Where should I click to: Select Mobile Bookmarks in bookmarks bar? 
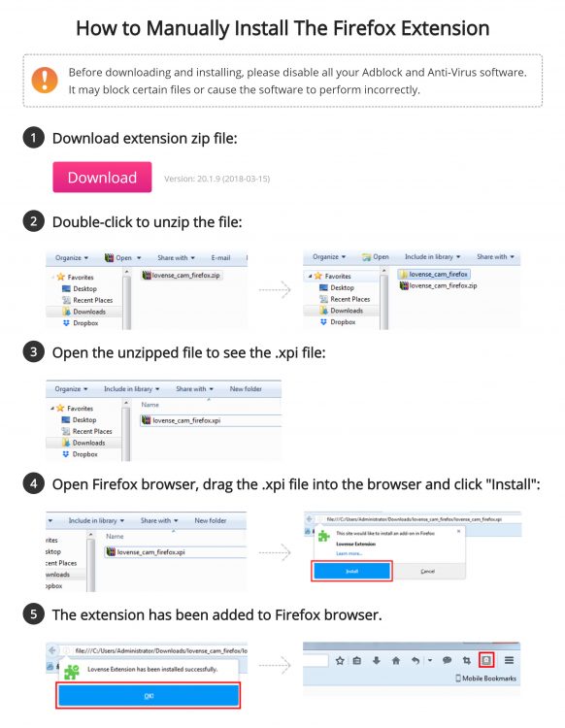point(485,678)
